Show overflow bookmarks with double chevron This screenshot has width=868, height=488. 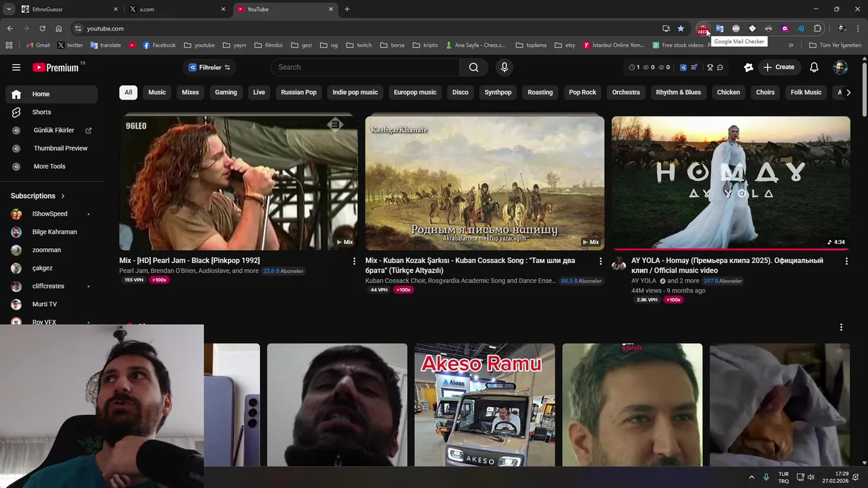pos(791,45)
